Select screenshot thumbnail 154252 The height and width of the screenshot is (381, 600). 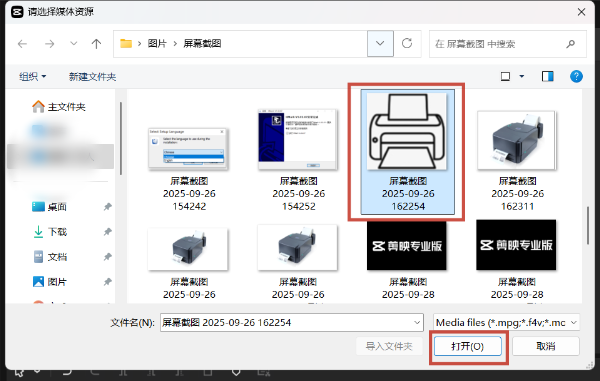click(298, 140)
